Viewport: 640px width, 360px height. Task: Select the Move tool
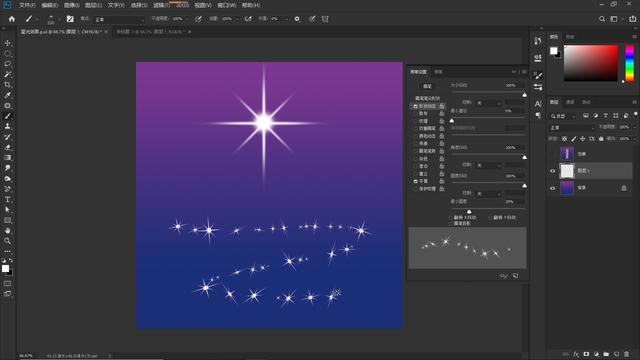(7, 43)
